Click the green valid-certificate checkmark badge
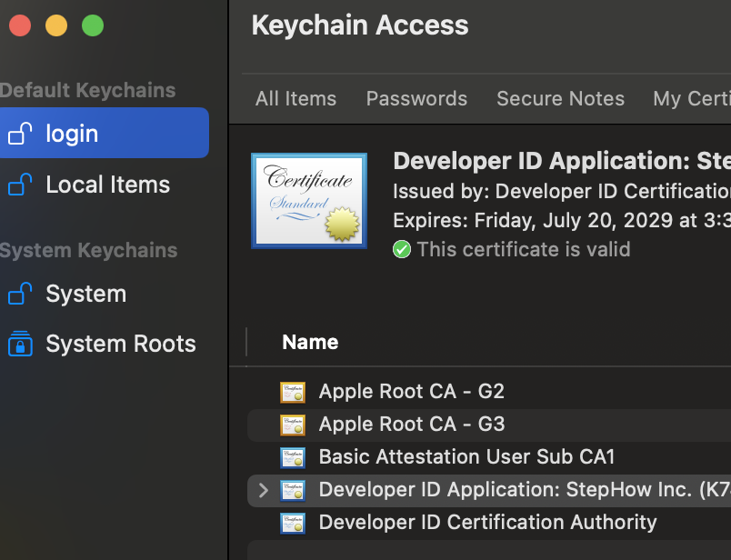The height and width of the screenshot is (560, 731). tap(402, 249)
